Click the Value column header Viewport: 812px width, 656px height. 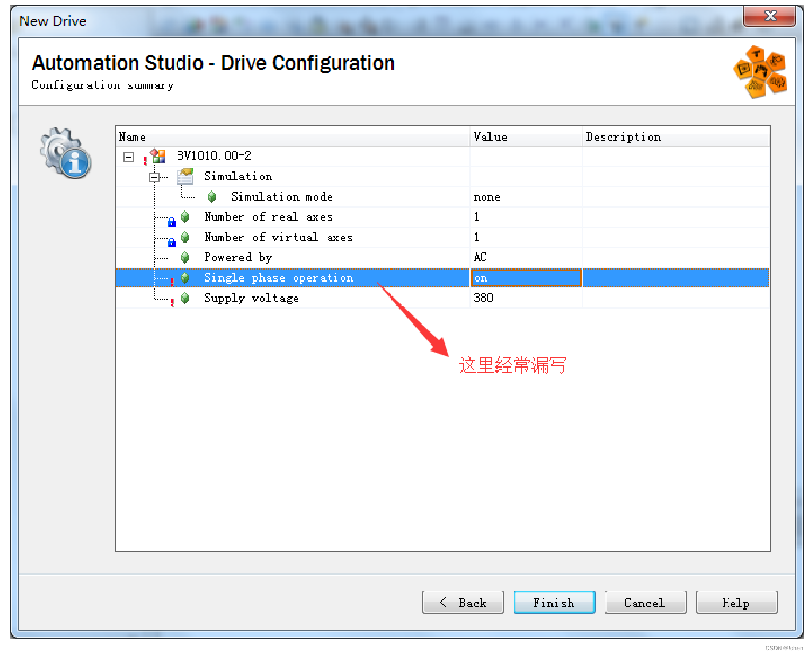point(526,137)
